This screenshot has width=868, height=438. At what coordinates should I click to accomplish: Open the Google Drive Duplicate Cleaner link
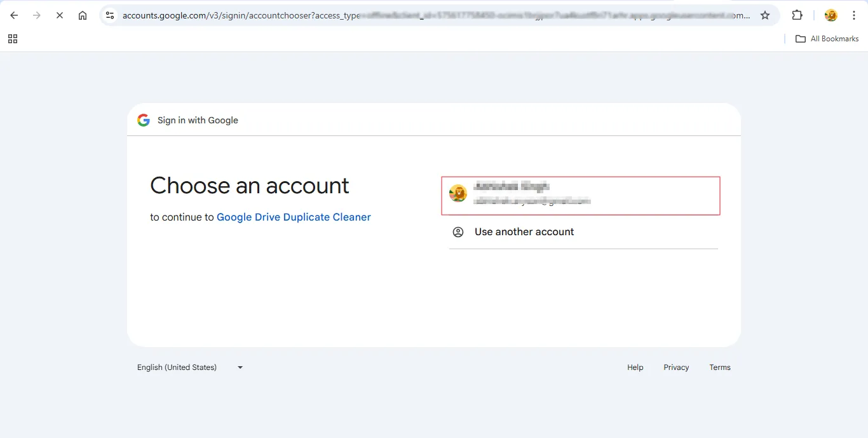294,217
